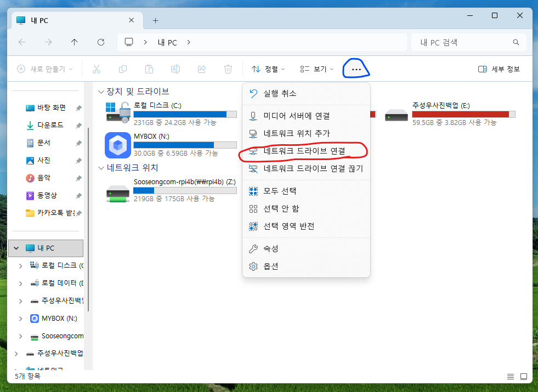The image size is (538, 392).
Task: Open the 정렬 sort dropdown
Action: click(268, 69)
